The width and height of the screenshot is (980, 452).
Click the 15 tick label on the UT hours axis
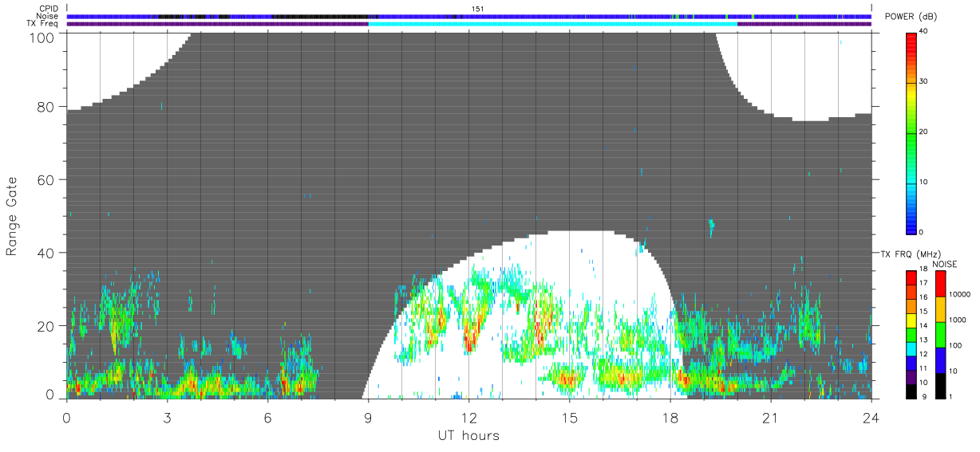click(x=570, y=417)
